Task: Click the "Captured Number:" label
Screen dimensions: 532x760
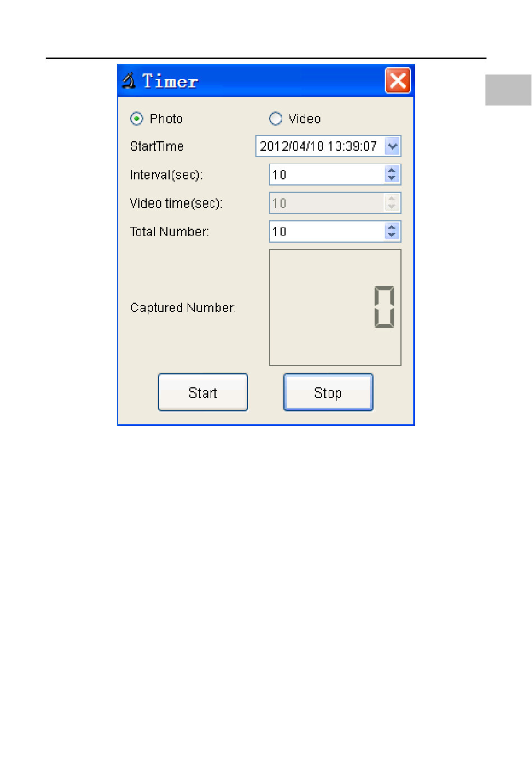Action: [183, 308]
